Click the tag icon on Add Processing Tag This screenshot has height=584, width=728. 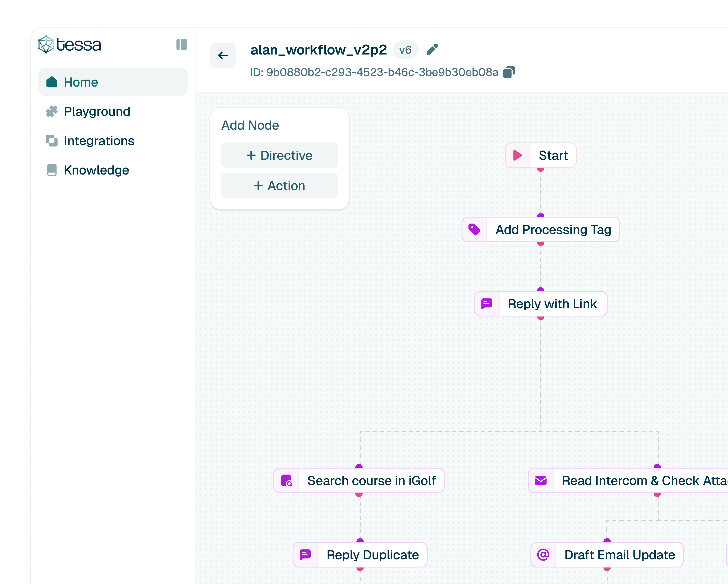coord(474,230)
